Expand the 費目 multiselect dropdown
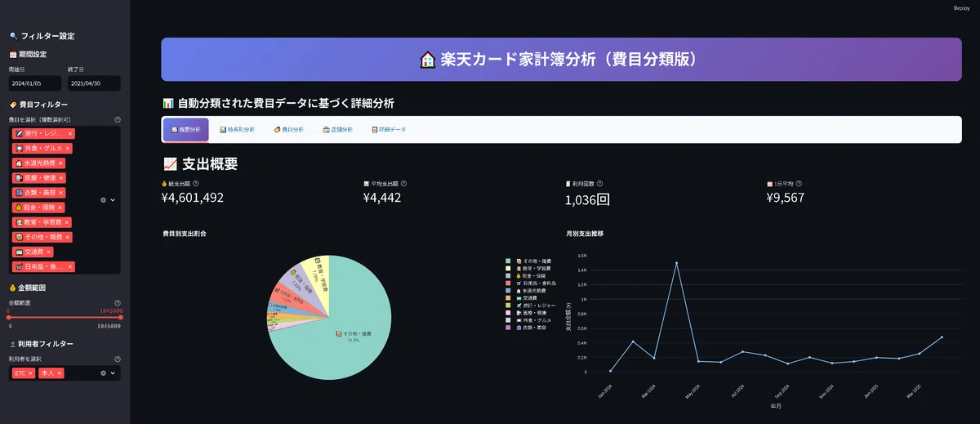 point(113,199)
